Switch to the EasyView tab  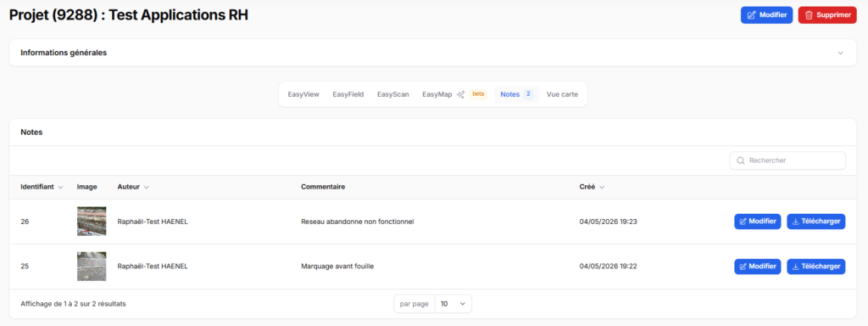[x=303, y=94]
